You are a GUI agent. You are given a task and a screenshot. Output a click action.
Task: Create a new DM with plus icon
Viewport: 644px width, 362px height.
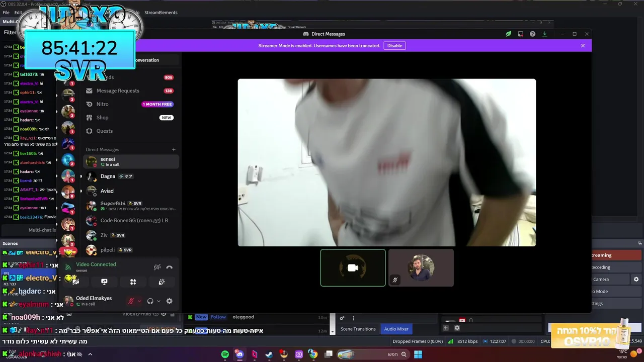click(x=174, y=149)
